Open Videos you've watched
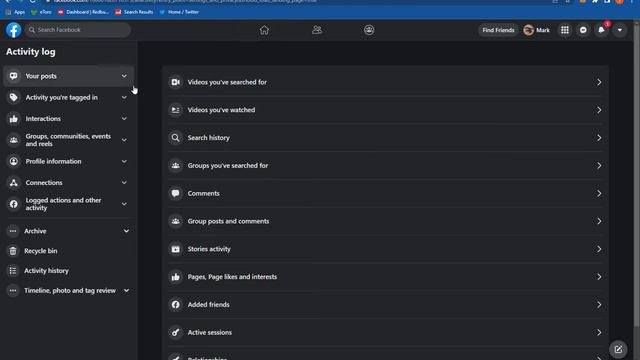 pyautogui.click(x=385, y=110)
